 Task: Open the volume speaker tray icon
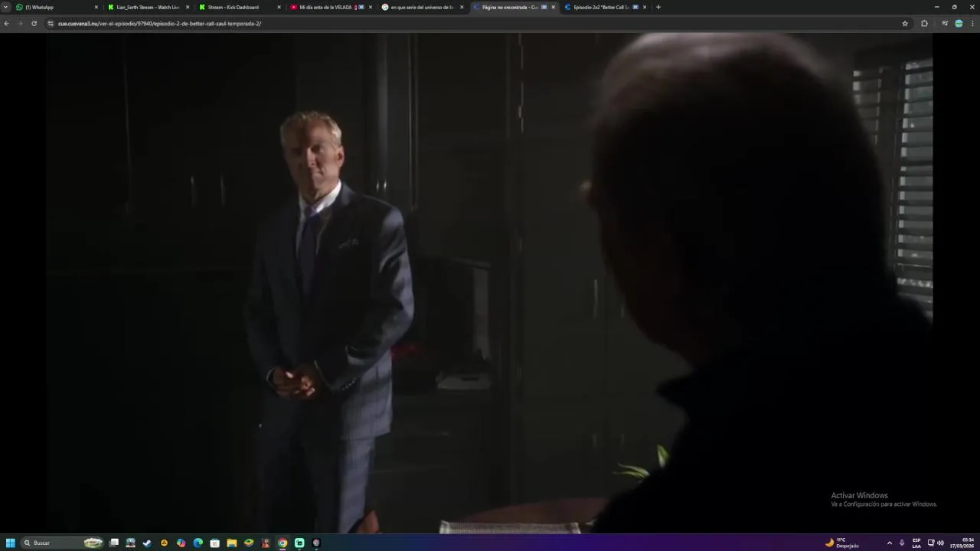pyautogui.click(x=940, y=543)
